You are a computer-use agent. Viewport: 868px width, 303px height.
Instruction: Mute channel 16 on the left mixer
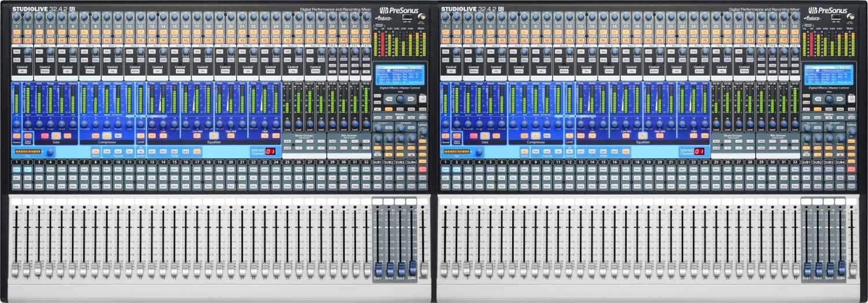[x=186, y=186]
